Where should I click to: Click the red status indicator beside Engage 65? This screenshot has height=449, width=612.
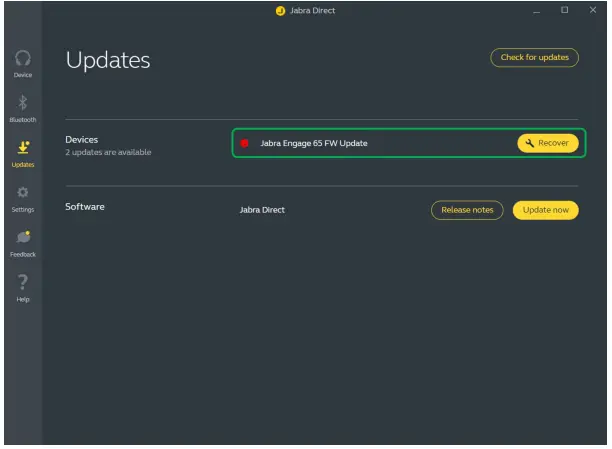(x=244, y=143)
